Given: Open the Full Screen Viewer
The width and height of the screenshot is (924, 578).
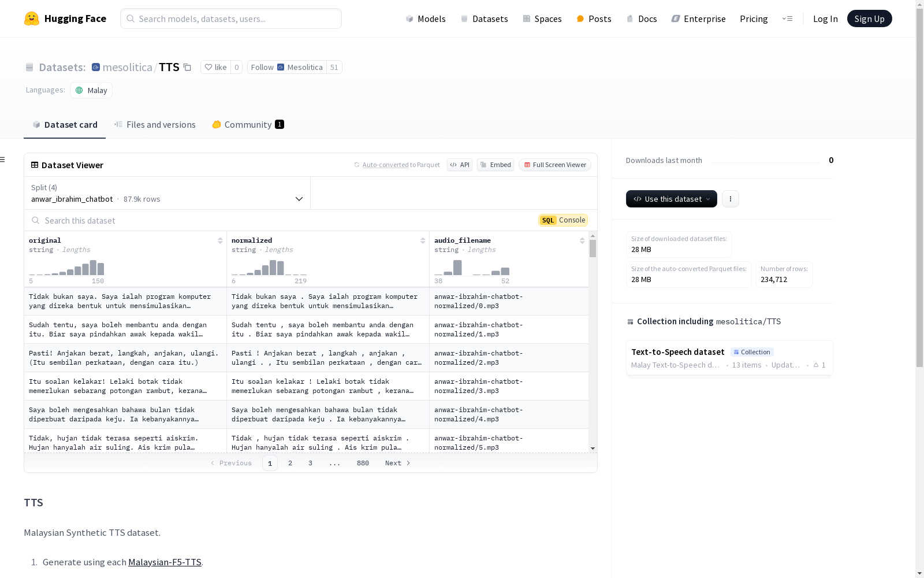Looking at the screenshot, I should 555,165.
